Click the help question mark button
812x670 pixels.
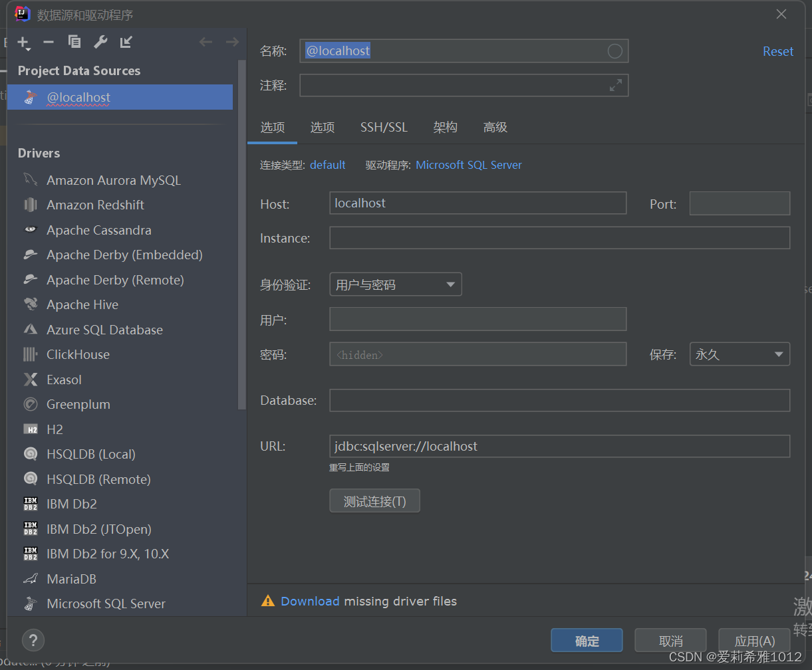coord(33,640)
